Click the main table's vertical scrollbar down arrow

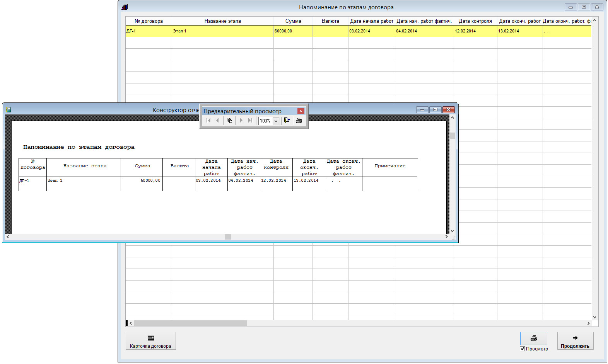coord(594,317)
